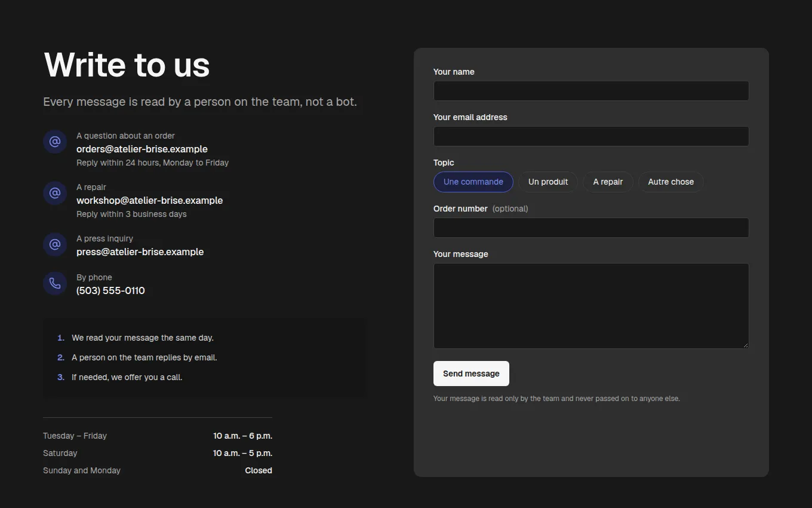Choose the "Un produit" topic option
The height and width of the screenshot is (508, 812).
pos(548,182)
